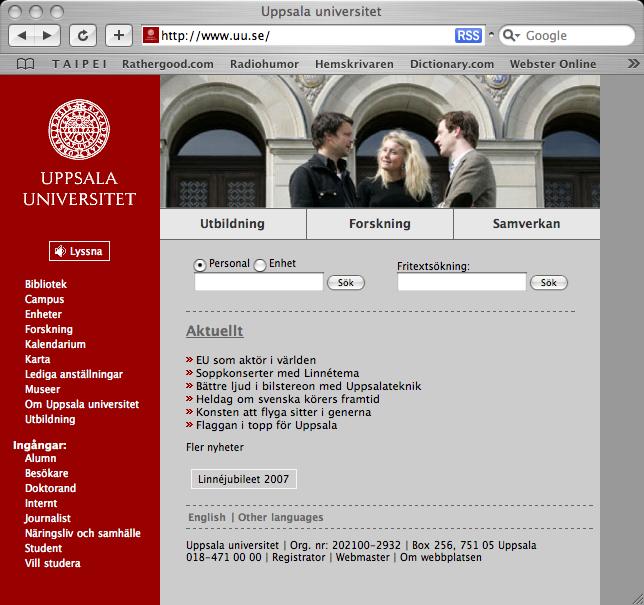Viewport: 644px width, 605px height.
Task: Open Heldag om svenska körers framtid
Action: coord(288,399)
